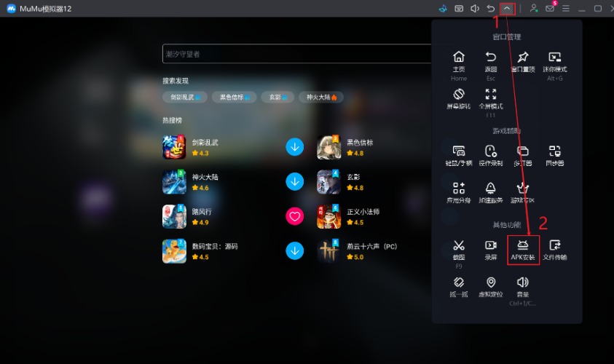Select 剑影乱武 search suggestion tag
The height and width of the screenshot is (364, 614).
click(x=185, y=97)
